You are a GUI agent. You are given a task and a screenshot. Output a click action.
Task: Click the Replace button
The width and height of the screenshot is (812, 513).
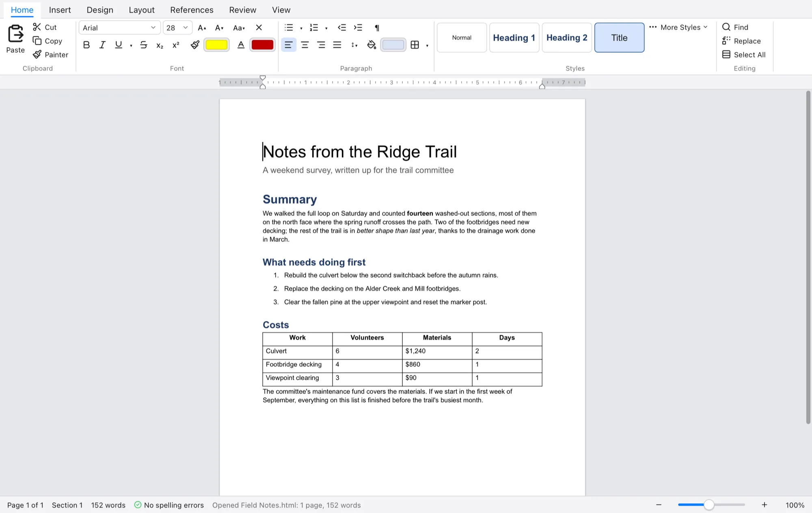pyautogui.click(x=741, y=41)
